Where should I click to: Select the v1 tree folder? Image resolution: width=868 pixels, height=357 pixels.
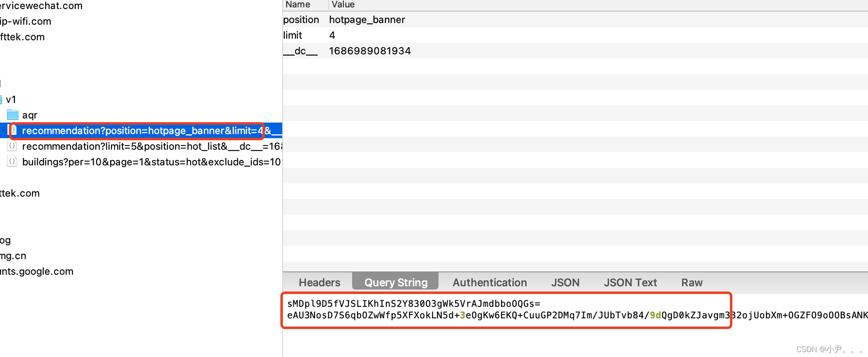point(11,100)
